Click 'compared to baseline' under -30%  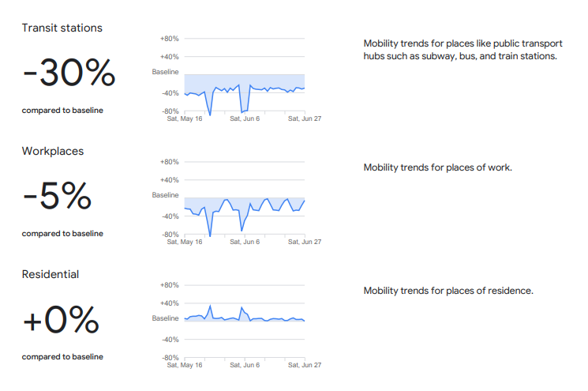(x=62, y=111)
